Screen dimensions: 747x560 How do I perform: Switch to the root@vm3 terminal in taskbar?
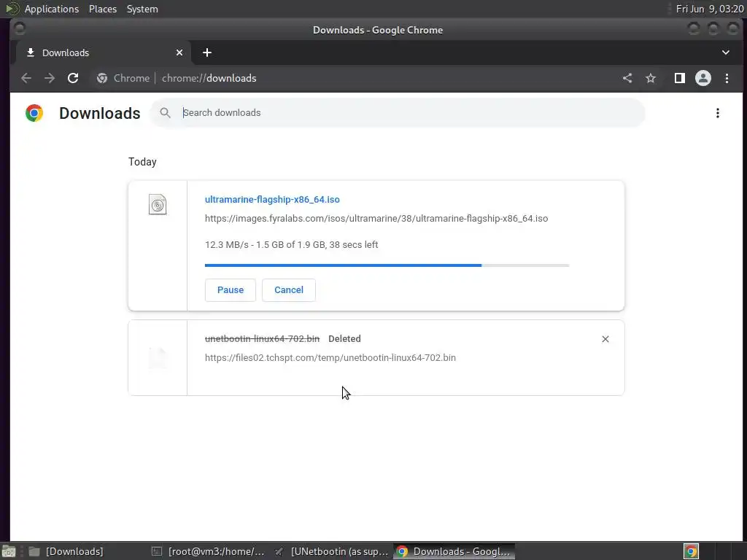pyautogui.click(x=209, y=551)
